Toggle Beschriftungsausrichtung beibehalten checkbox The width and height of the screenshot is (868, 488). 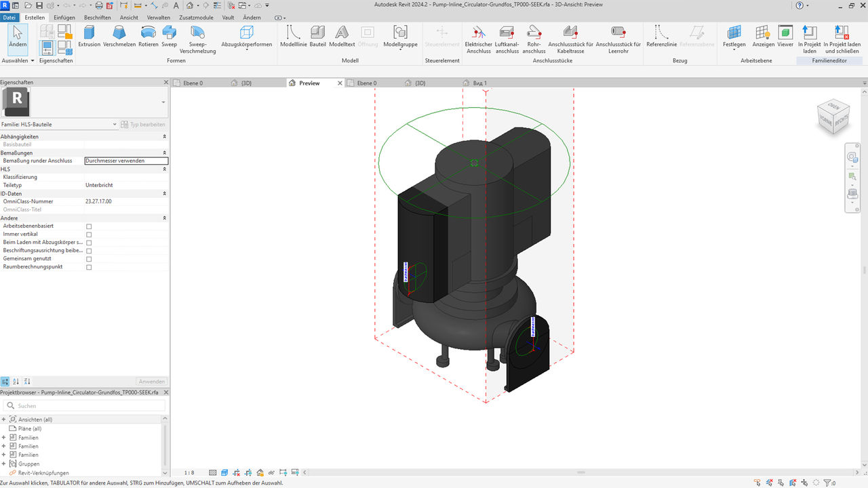point(89,251)
